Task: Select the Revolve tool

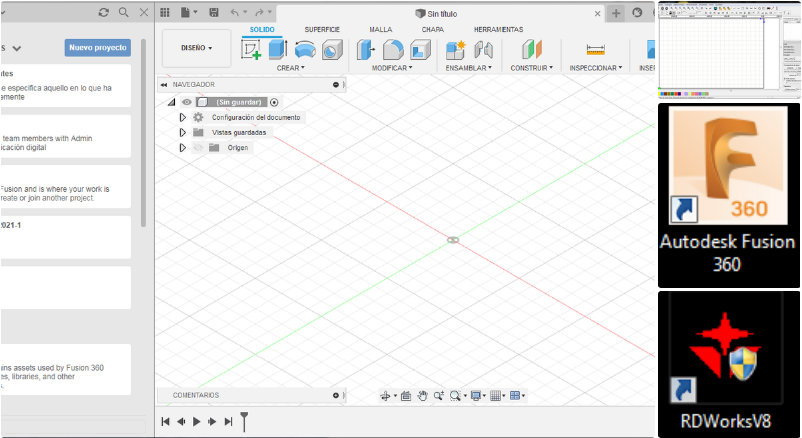Action: point(305,50)
